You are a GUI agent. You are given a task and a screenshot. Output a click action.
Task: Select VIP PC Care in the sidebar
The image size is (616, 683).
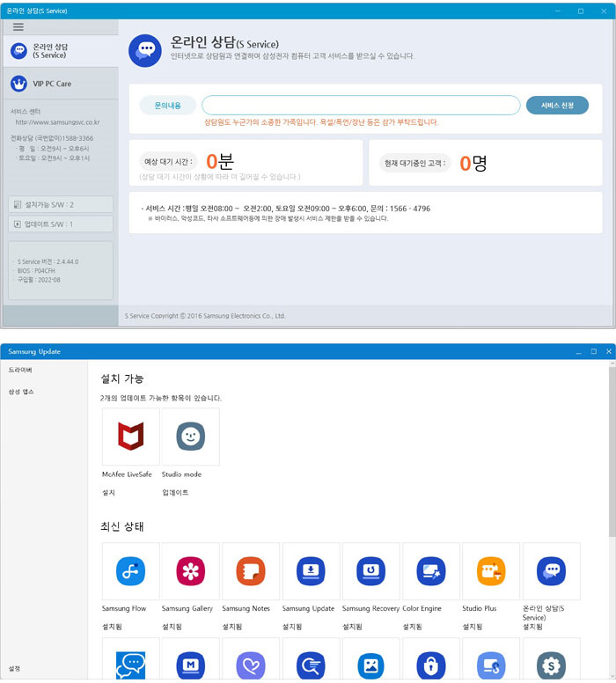[61, 84]
